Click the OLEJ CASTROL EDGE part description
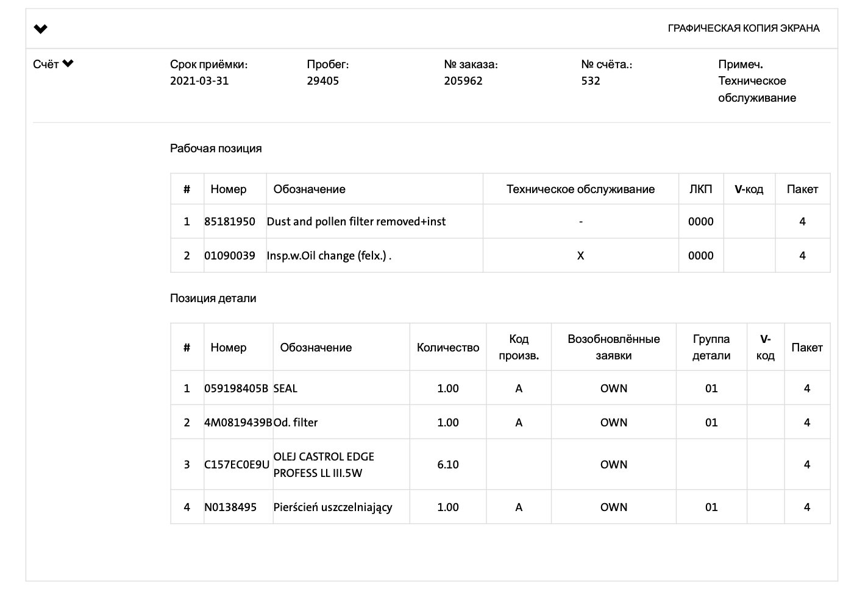Screen dimensions: 868x614 click(x=325, y=464)
